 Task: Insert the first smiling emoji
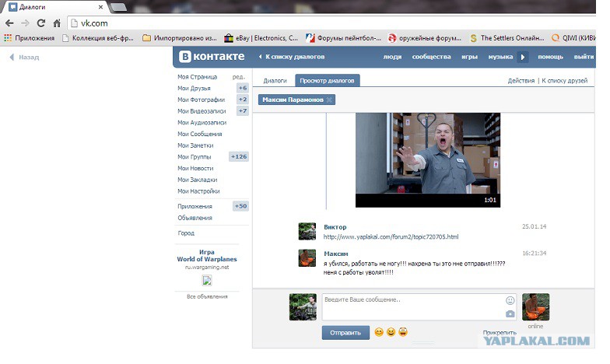(378, 332)
